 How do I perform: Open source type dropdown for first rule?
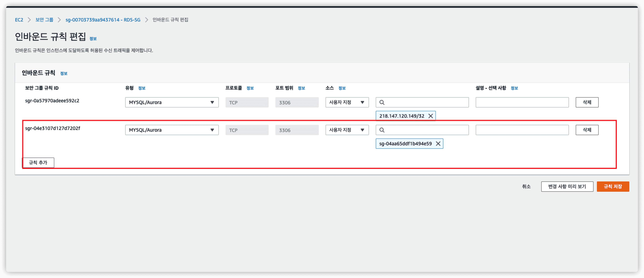[x=347, y=102]
